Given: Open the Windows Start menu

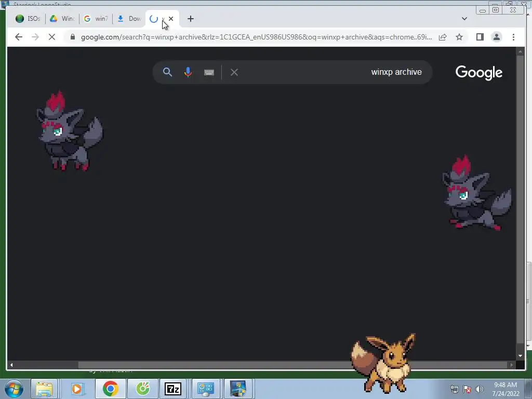Looking at the screenshot, I should point(14,389).
